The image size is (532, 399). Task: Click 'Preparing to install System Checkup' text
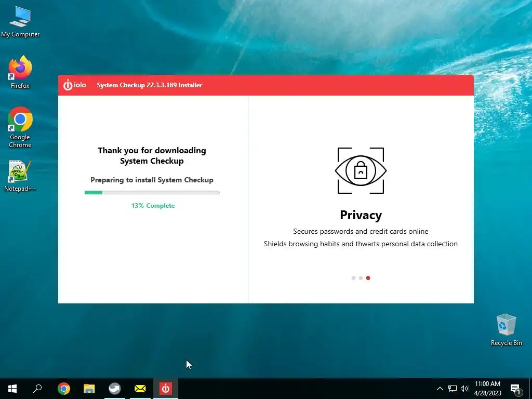152,180
